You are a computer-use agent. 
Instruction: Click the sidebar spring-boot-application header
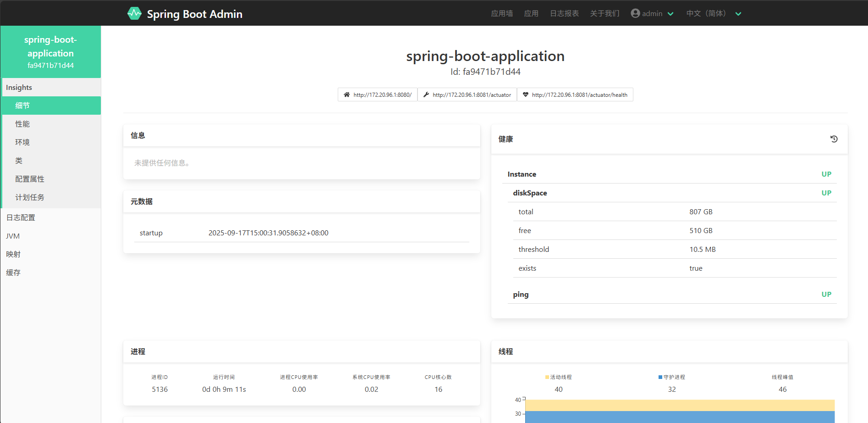coord(51,52)
